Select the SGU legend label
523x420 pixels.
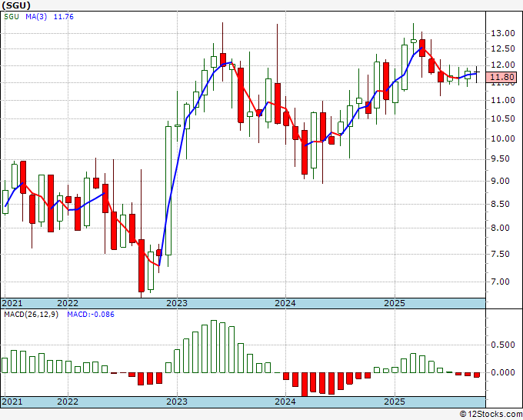point(12,17)
